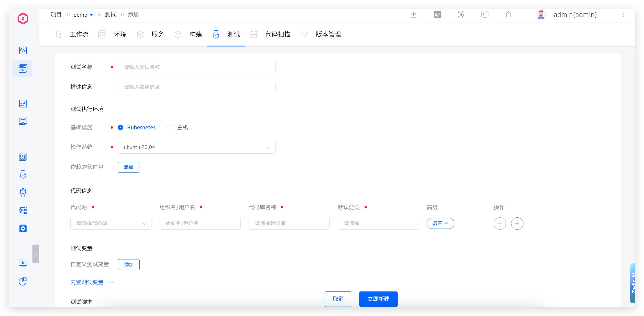
Task: Select the PM projects icon in the sidebar
Action: 22,68
